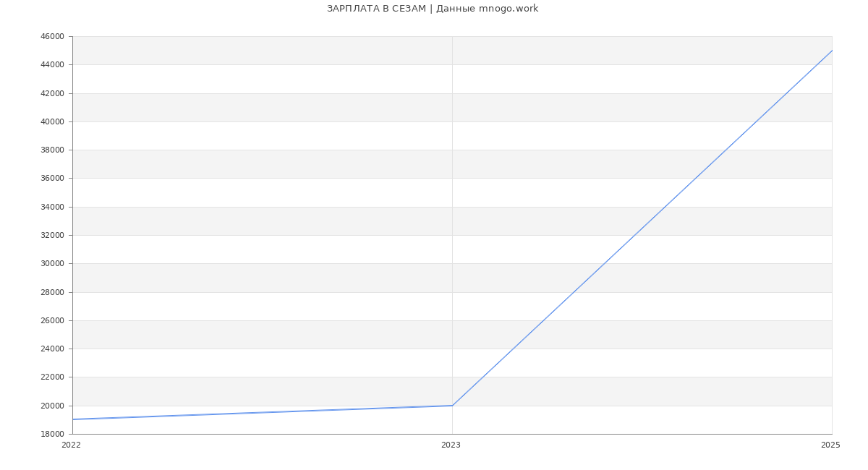
Task: Click the 2022 x-axis label
Action: 71,445
